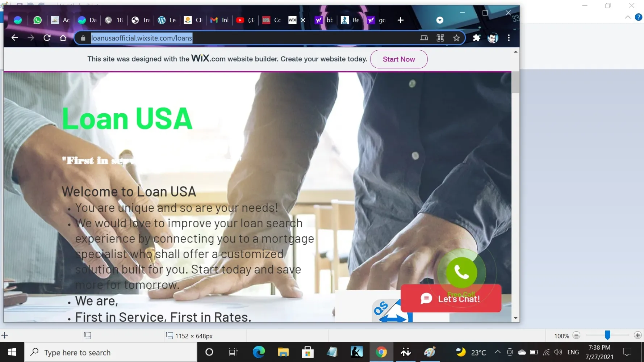Click the page scrollbar thumb
This screenshot has height=362, width=644.
pyautogui.click(x=515, y=82)
